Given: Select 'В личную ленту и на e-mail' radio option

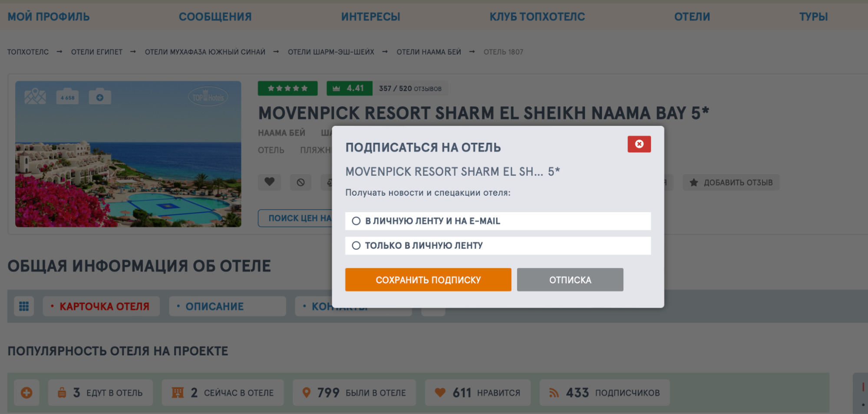Looking at the screenshot, I should [x=356, y=221].
